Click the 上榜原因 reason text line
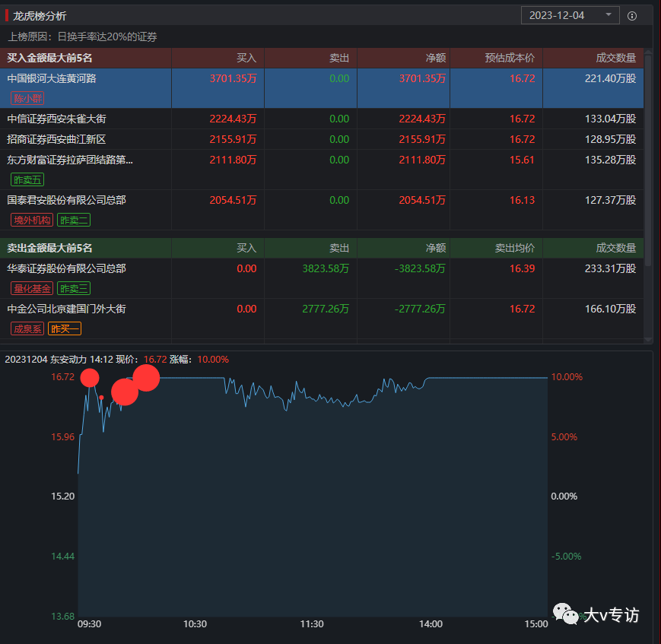Screen dimensions: 661x644 pyautogui.click(x=83, y=37)
